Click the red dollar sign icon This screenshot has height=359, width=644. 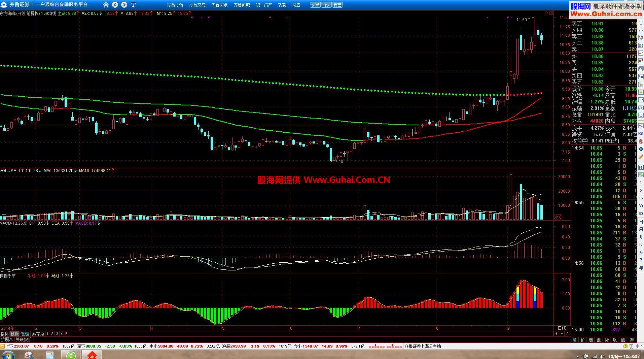point(641,141)
